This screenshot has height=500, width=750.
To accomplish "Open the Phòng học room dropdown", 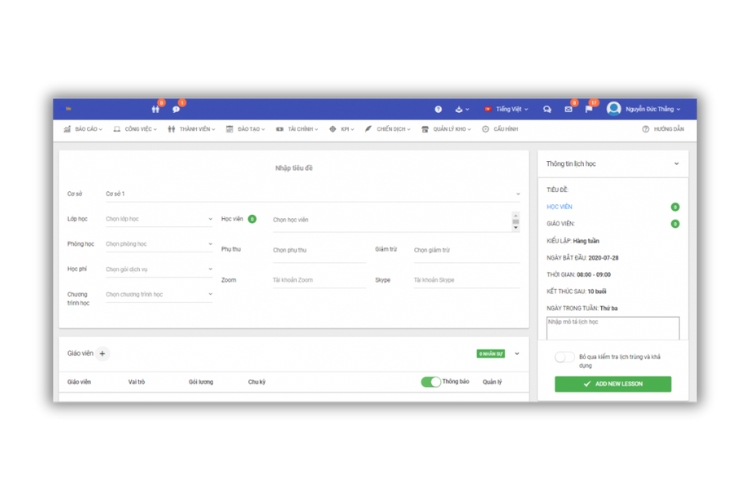I will pyautogui.click(x=159, y=244).
